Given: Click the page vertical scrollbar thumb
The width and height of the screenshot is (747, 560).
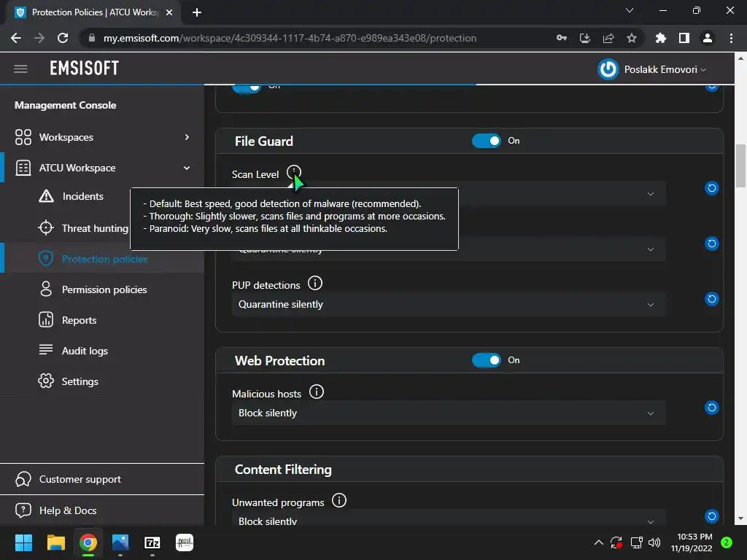Looking at the screenshot, I should pyautogui.click(x=741, y=166).
